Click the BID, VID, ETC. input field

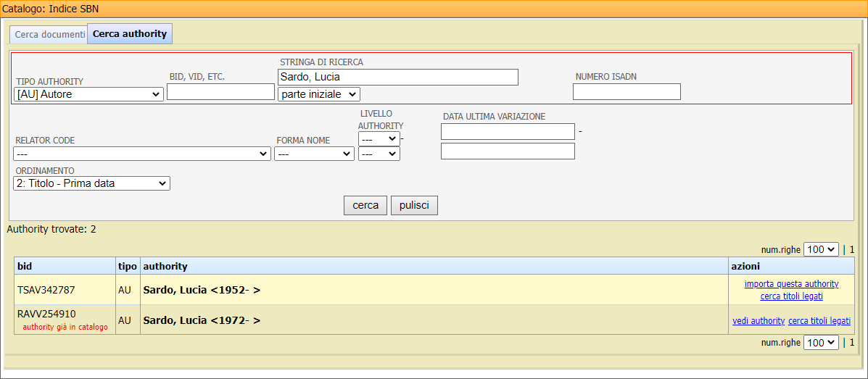[220, 92]
